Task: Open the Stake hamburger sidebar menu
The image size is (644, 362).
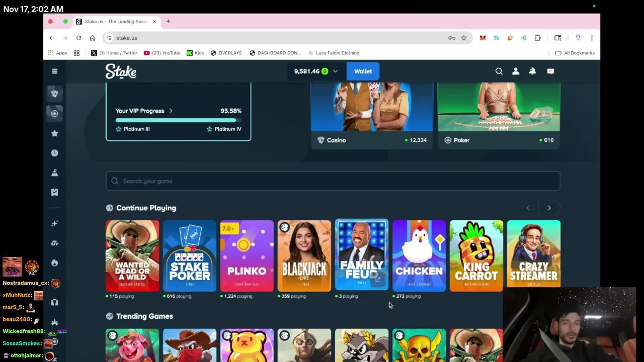Action: click(54, 71)
